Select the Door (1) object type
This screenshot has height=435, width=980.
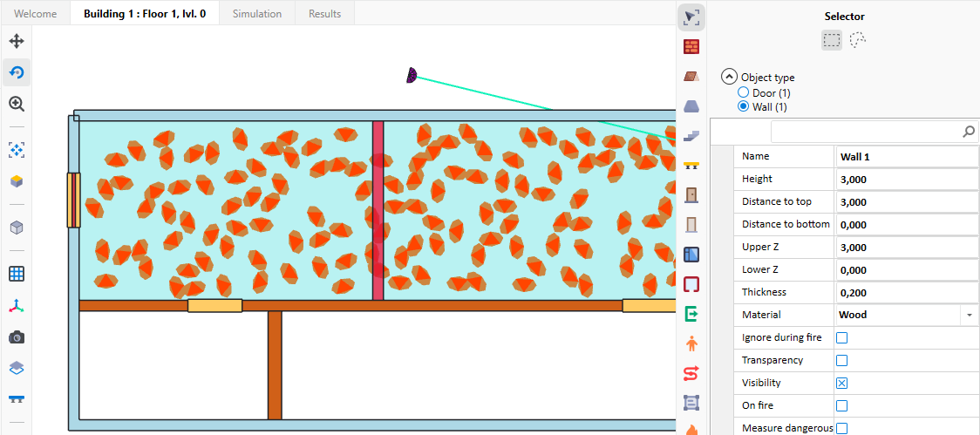(743, 93)
